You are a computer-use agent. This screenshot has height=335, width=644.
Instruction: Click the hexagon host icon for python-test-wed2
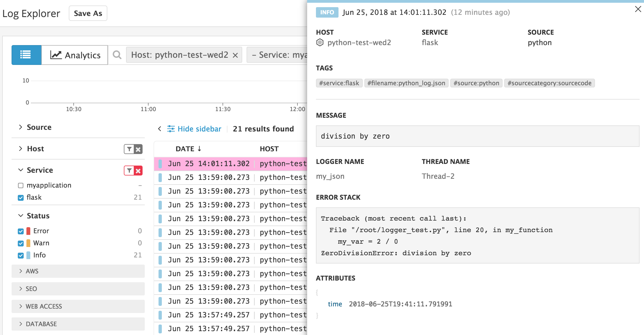click(x=320, y=42)
